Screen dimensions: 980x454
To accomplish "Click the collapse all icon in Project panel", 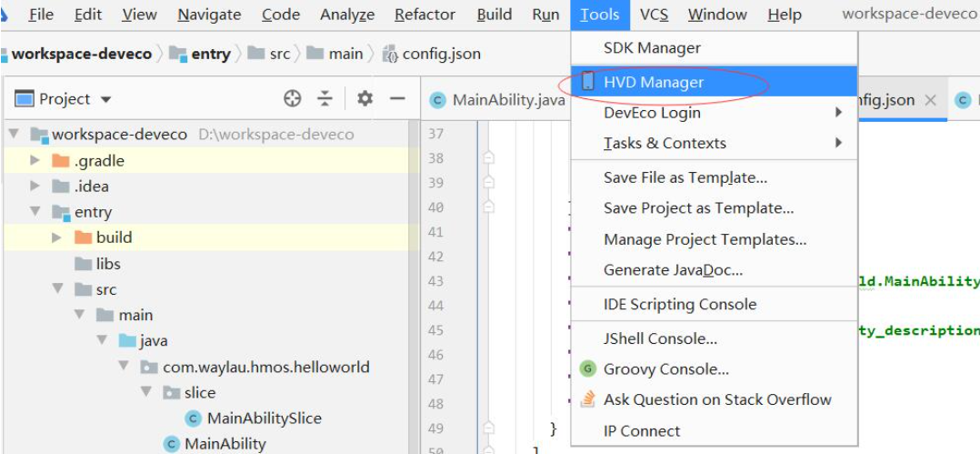I will pos(325,99).
